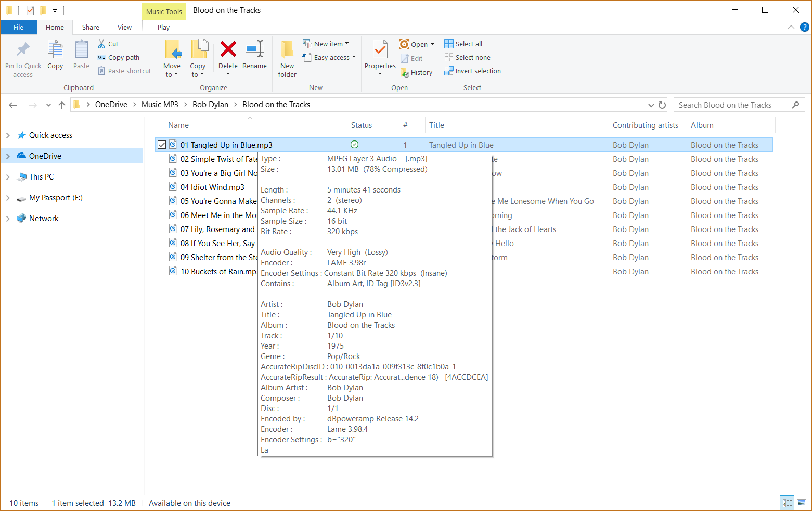Click Pin to Quick access icon
This screenshot has height=511, width=812.
23,50
